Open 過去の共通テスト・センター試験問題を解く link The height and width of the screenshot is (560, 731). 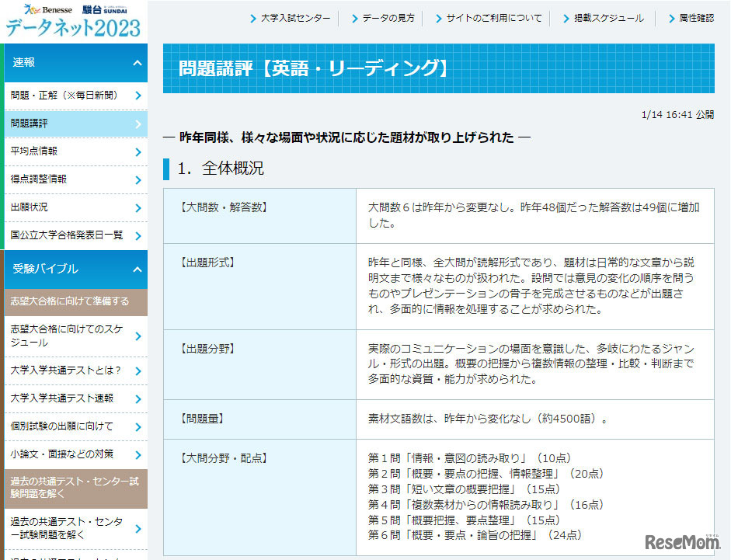click(66, 529)
